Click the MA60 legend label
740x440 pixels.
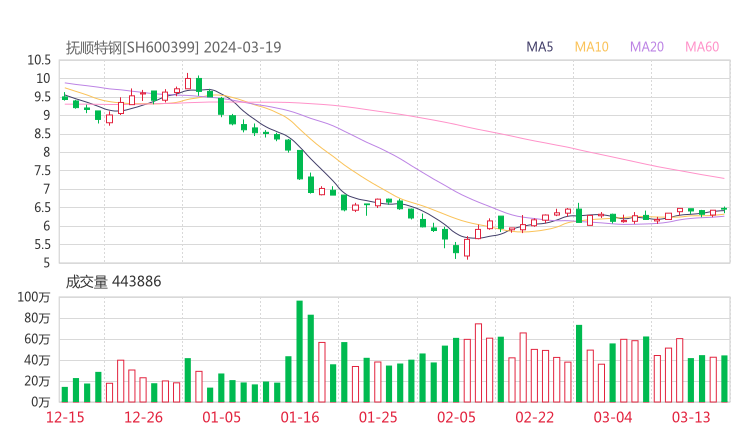click(702, 47)
